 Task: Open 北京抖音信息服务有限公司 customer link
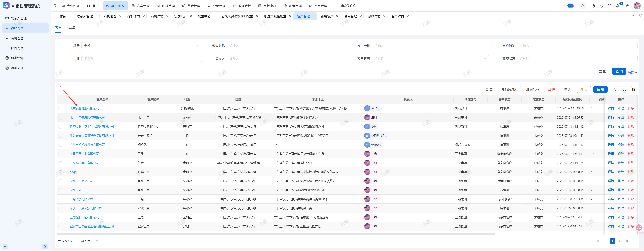click(x=87, y=117)
